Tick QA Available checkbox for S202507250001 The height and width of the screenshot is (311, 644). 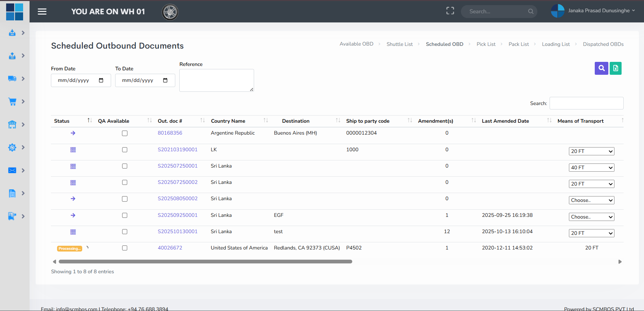(x=125, y=166)
